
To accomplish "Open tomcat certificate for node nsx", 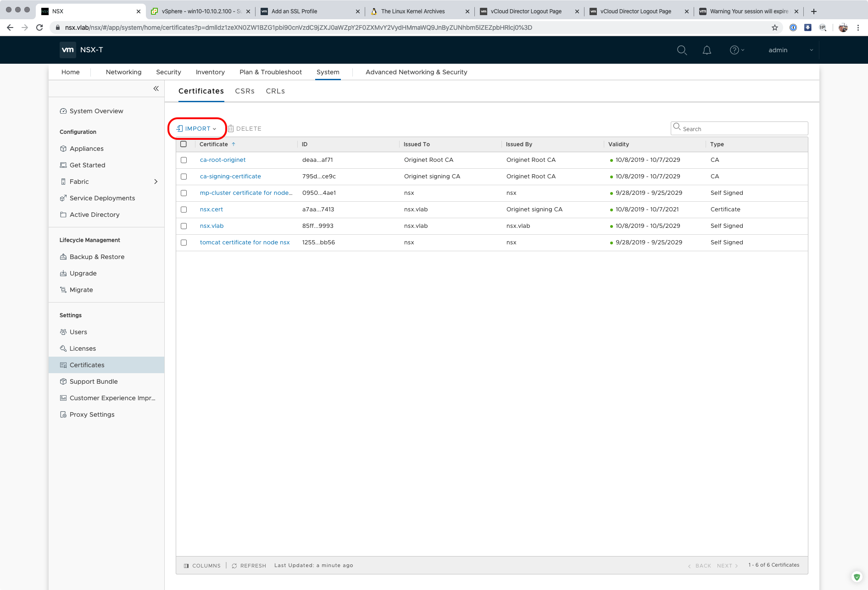I will click(x=245, y=243).
